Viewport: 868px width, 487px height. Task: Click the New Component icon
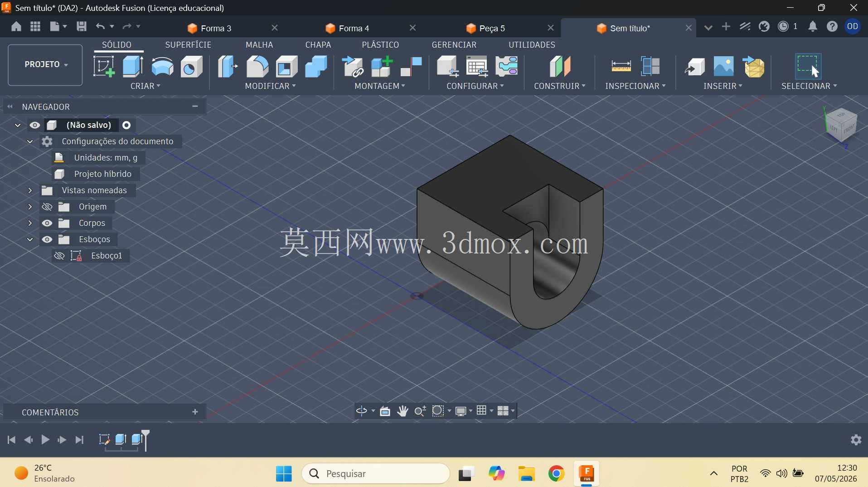382,66
